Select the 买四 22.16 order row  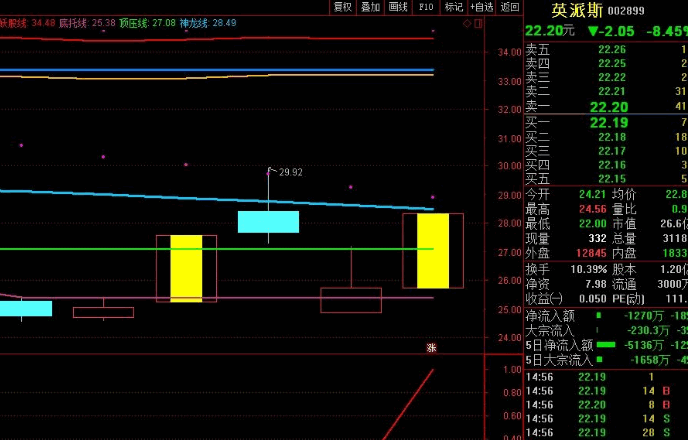[606, 165]
